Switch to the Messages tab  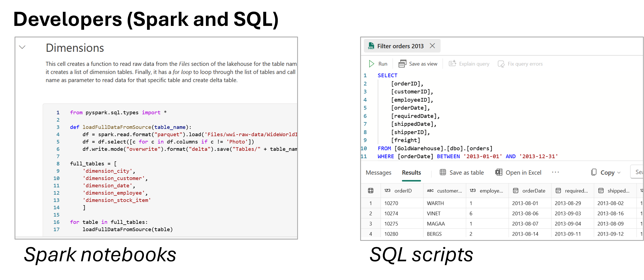pos(378,173)
